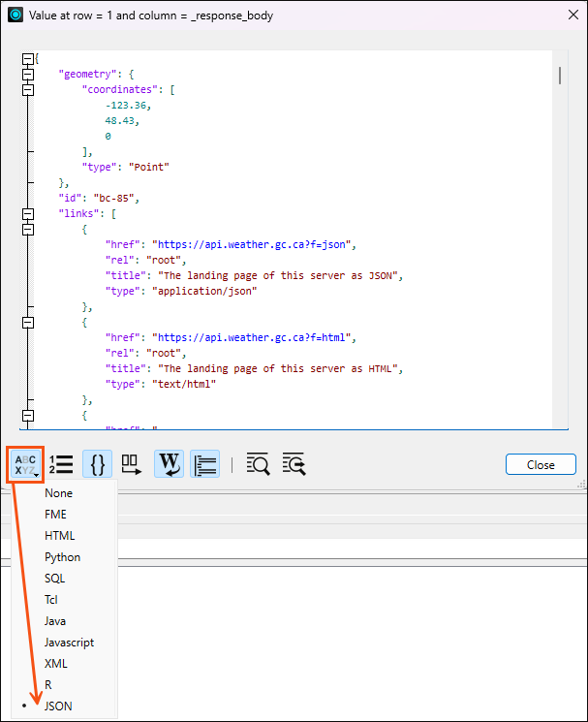Toggle word wrap button
Viewport: 588px width, 722px height.
coord(169,464)
